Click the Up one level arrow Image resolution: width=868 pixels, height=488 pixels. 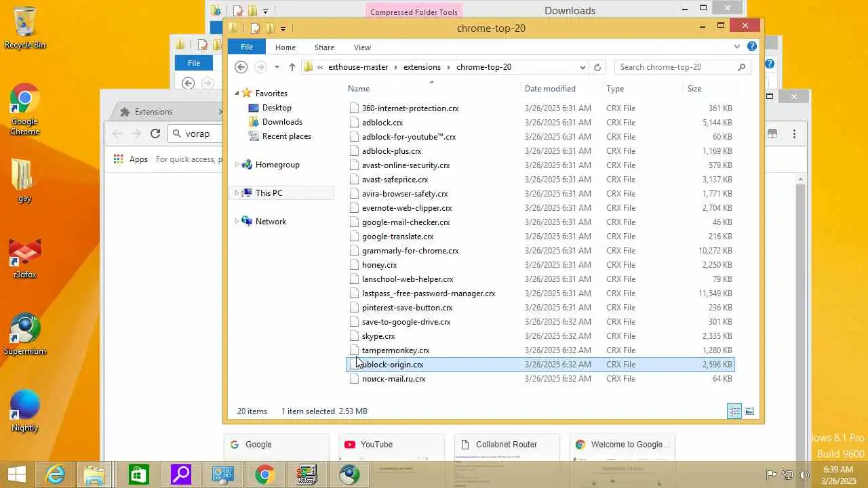[x=292, y=67]
